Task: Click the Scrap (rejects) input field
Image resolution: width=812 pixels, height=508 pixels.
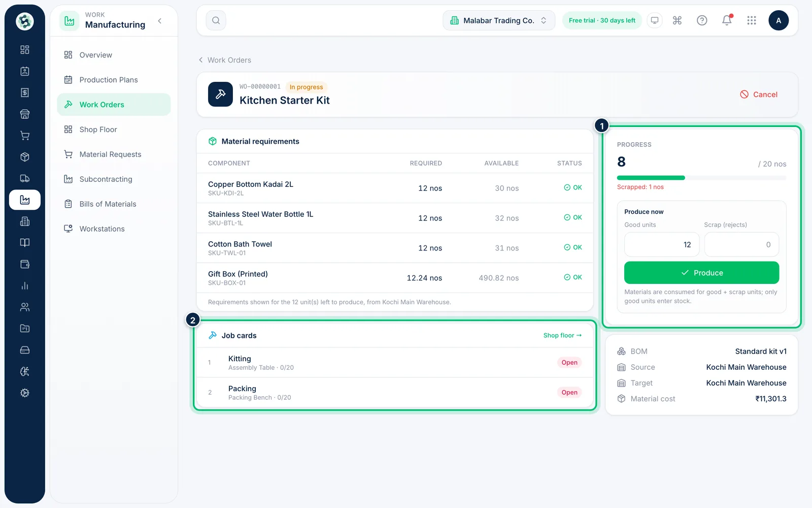Action: pos(741,244)
